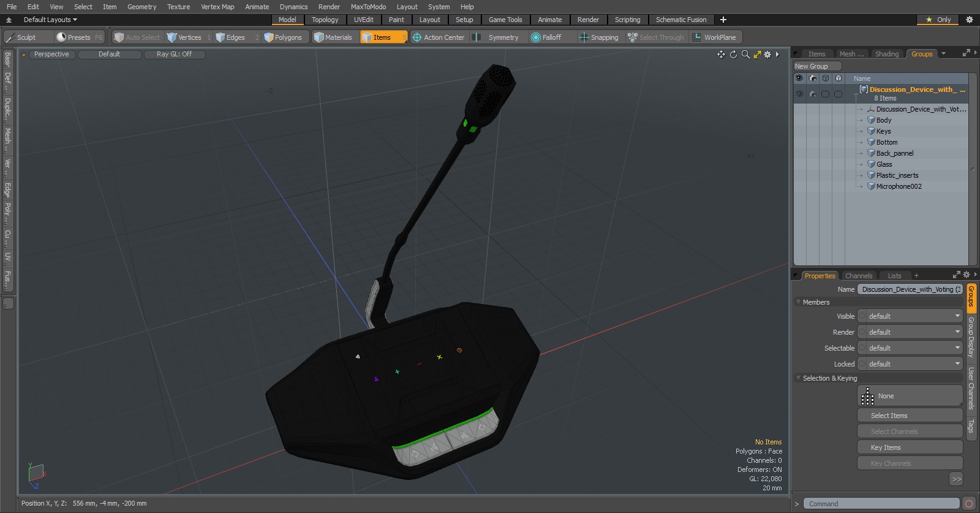Open layout settings gear in top bar
The height and width of the screenshot is (513, 980).
pos(970,20)
